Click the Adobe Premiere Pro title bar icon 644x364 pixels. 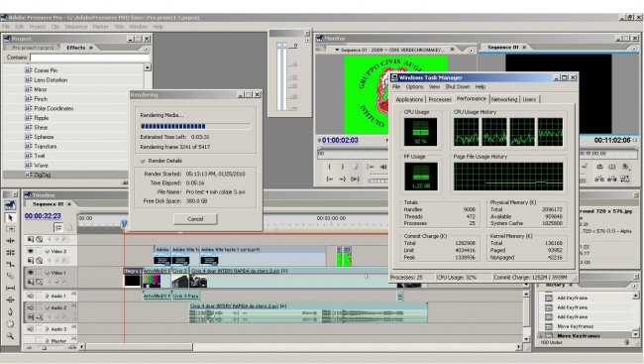pyautogui.click(x=4, y=17)
